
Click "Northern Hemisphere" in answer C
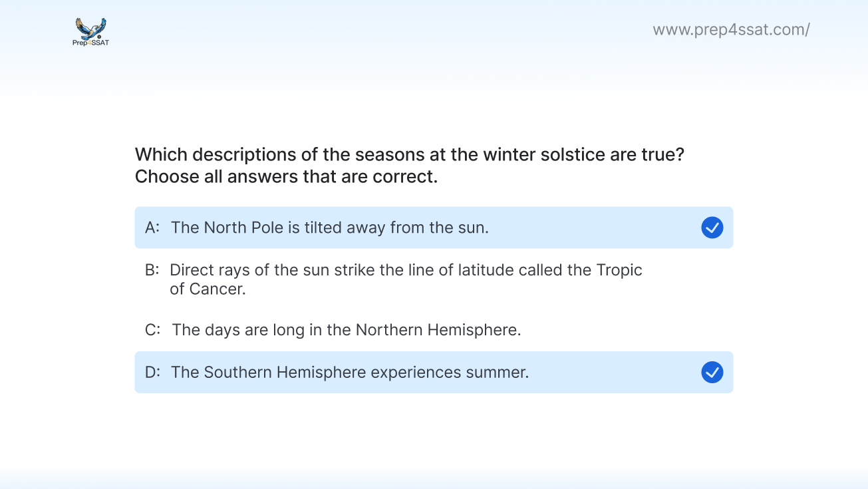[438, 329]
